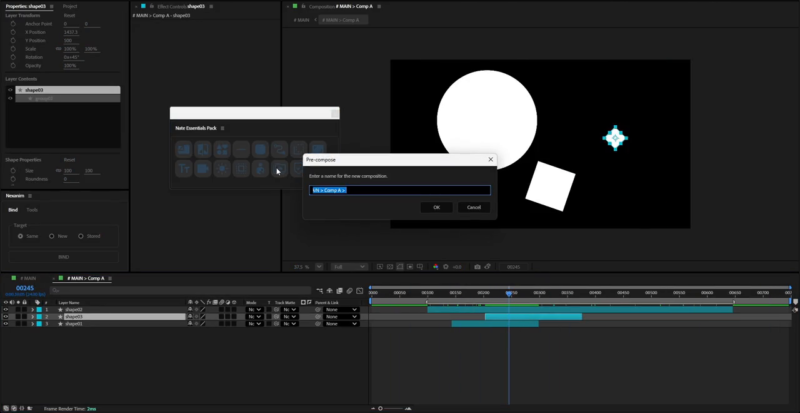The height and width of the screenshot is (413, 800).
Task: Click the shapes grid icon in Nate Essentials Pack
Action: coord(222,149)
